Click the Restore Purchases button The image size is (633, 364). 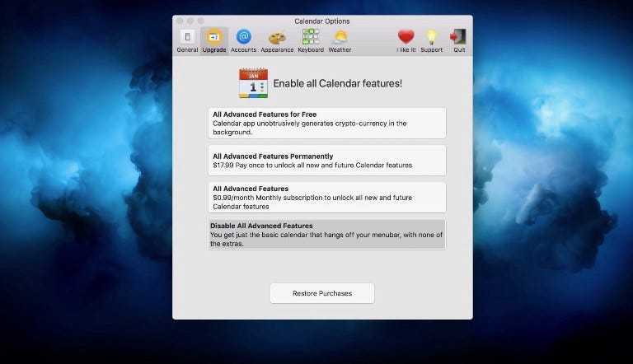tap(322, 293)
